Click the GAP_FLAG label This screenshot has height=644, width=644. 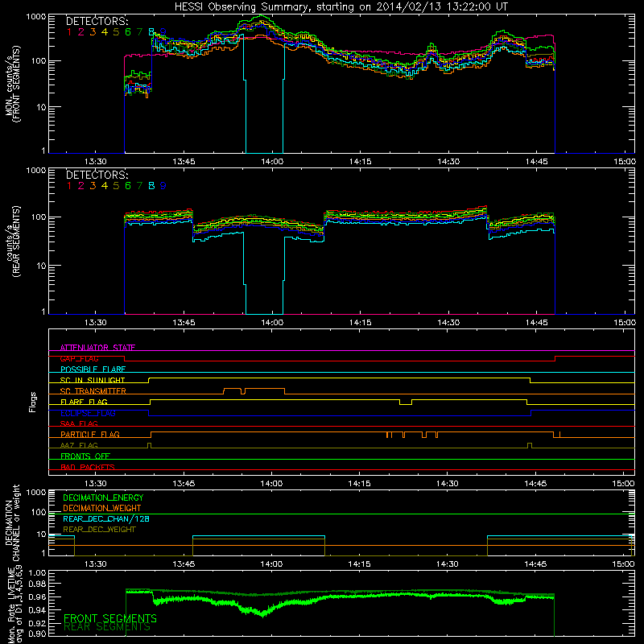(79, 358)
